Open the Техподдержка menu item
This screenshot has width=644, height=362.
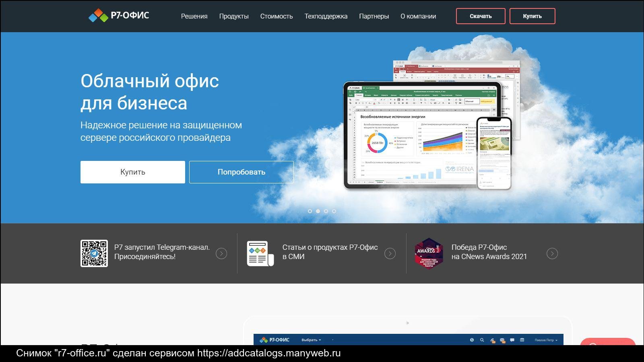coord(326,16)
